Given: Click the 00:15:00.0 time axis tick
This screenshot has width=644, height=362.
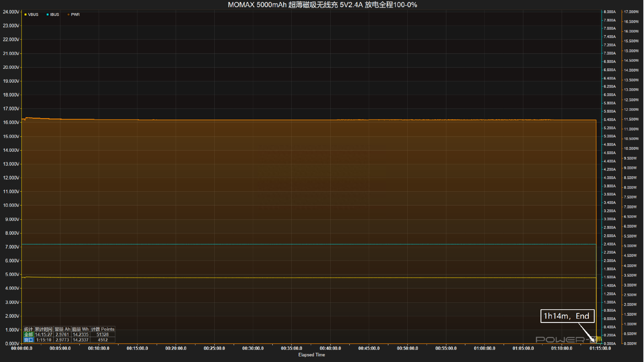Looking at the screenshot, I should click(137, 348).
